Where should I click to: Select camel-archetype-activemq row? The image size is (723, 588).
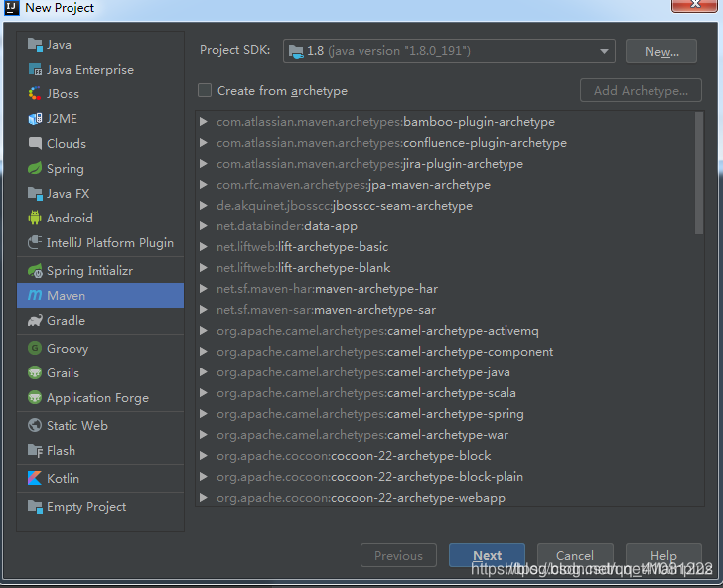(x=445, y=330)
